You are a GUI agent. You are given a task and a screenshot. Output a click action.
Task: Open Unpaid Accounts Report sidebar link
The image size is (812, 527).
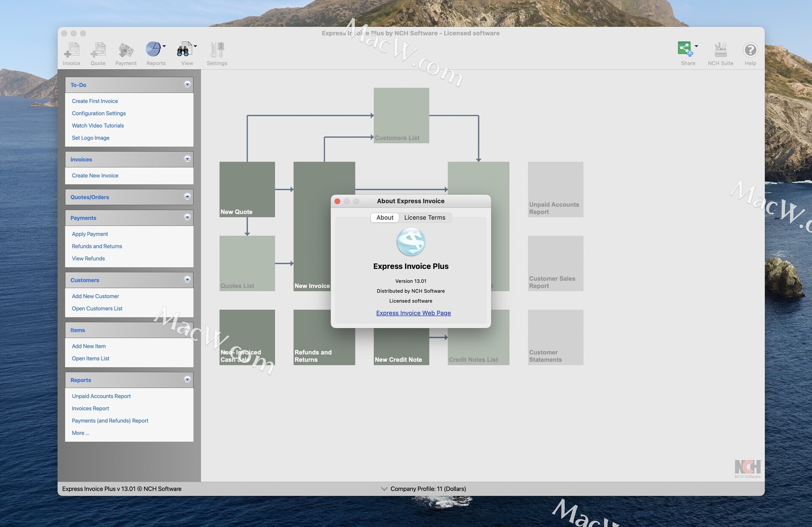click(x=101, y=396)
